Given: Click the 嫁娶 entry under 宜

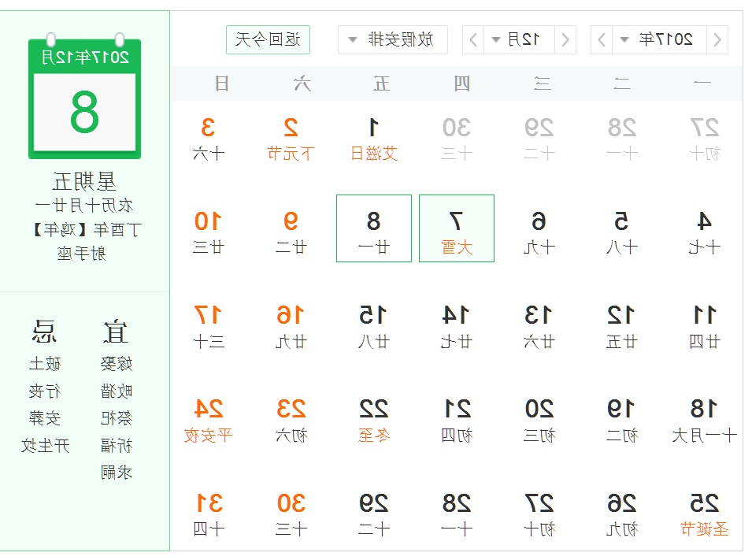Looking at the screenshot, I should coord(117,364).
